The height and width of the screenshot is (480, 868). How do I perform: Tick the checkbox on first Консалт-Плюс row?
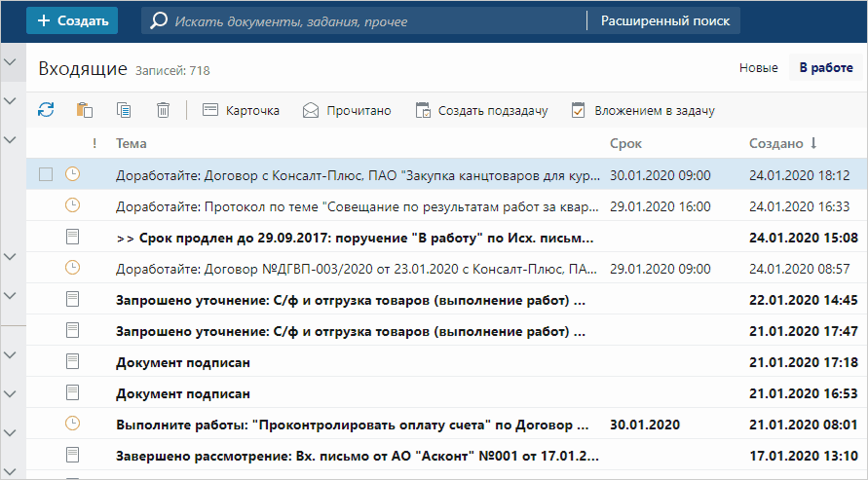point(45,175)
